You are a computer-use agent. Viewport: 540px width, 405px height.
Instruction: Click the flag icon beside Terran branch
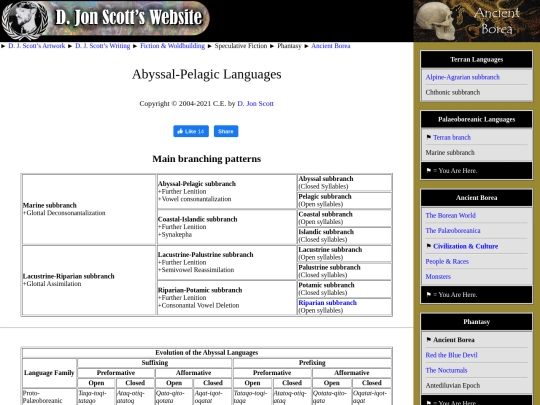(429, 137)
